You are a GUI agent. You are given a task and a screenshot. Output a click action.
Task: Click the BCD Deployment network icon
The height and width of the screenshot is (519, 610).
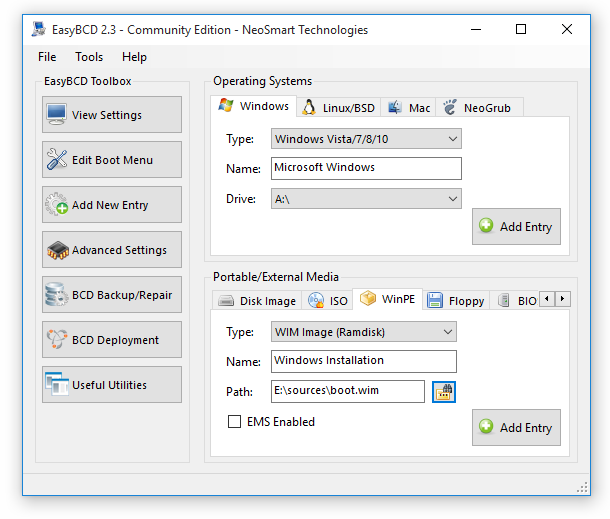57,339
